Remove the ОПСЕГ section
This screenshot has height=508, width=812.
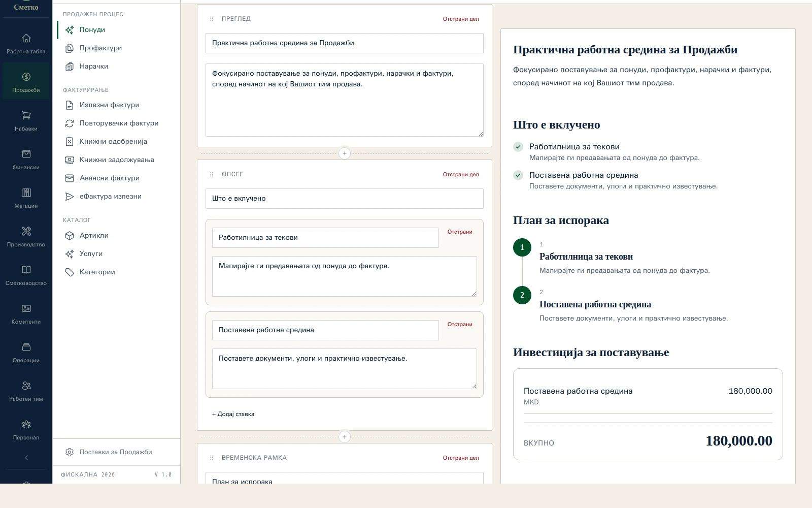pos(461,175)
